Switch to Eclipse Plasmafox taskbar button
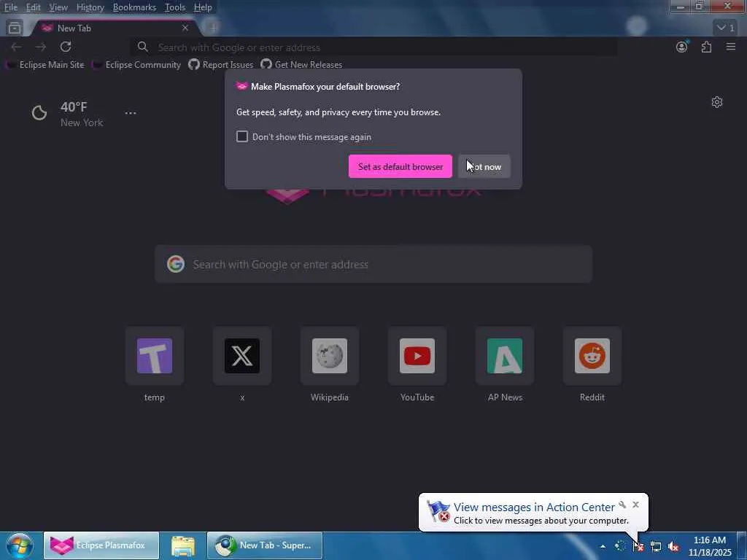The image size is (747, 560). click(101, 545)
